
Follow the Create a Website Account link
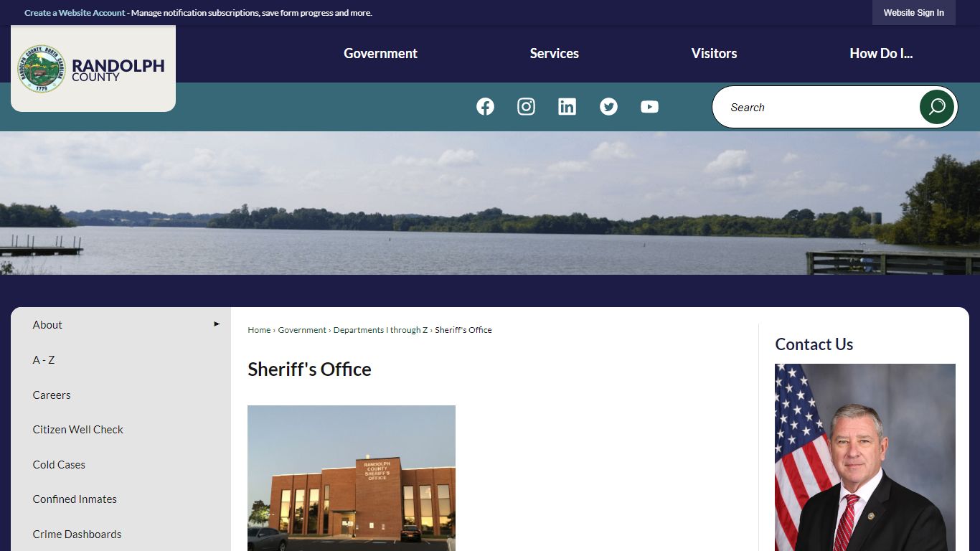[x=75, y=13]
